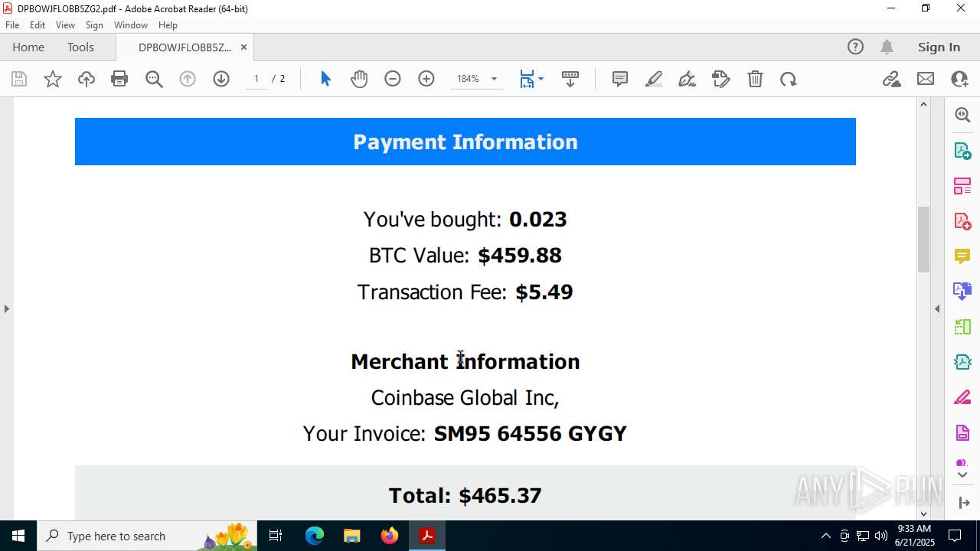This screenshot has width=980, height=551.
Task: Activate the Selection arrow tool
Action: 325,79
